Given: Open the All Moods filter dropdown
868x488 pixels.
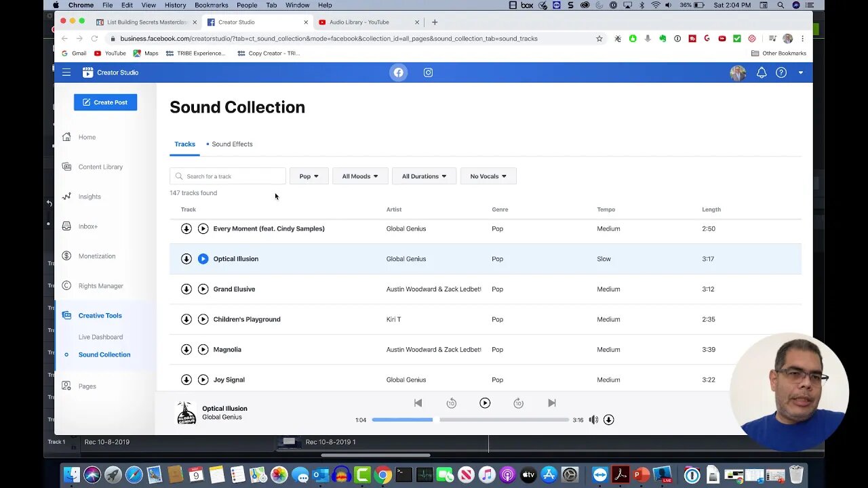Looking at the screenshot, I should [x=360, y=176].
